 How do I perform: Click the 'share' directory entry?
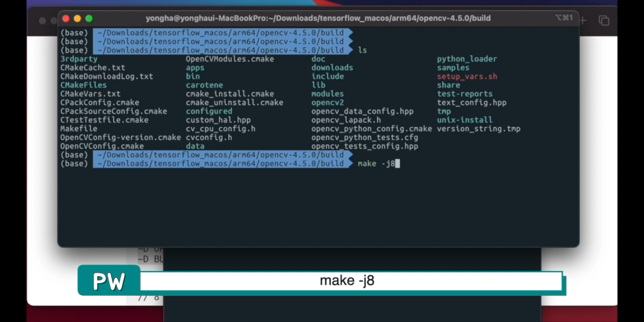(x=448, y=85)
